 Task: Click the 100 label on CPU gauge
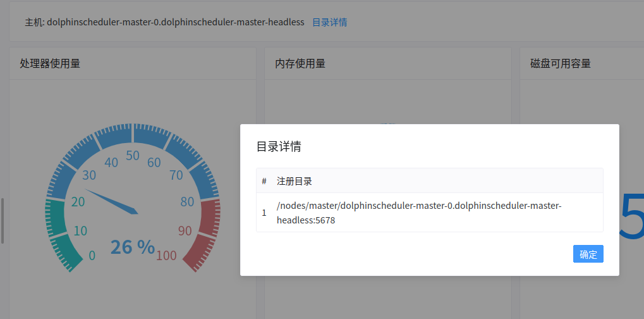pos(166,256)
